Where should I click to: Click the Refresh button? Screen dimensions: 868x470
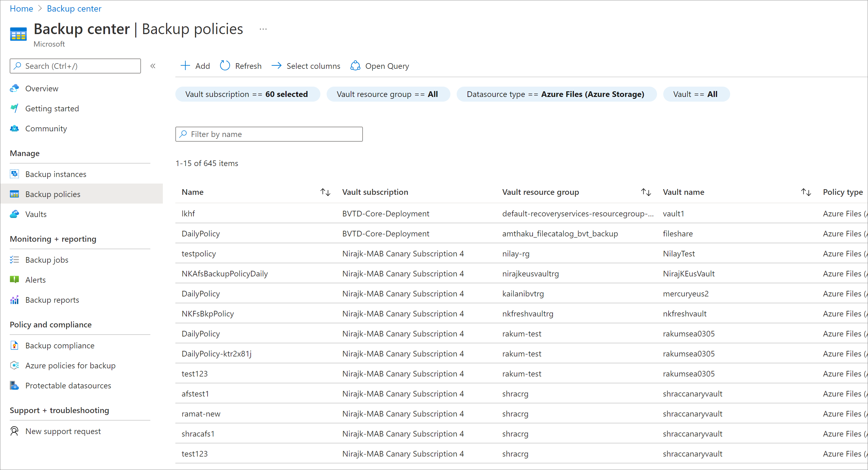pos(240,65)
